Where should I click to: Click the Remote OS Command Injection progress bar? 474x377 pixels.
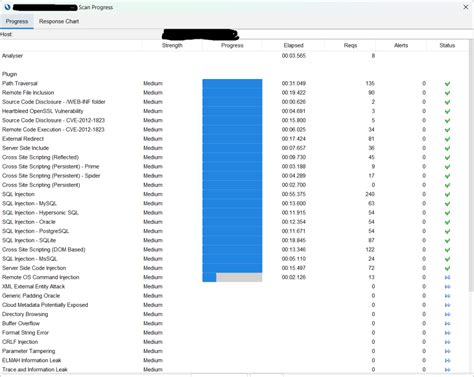[x=232, y=277]
